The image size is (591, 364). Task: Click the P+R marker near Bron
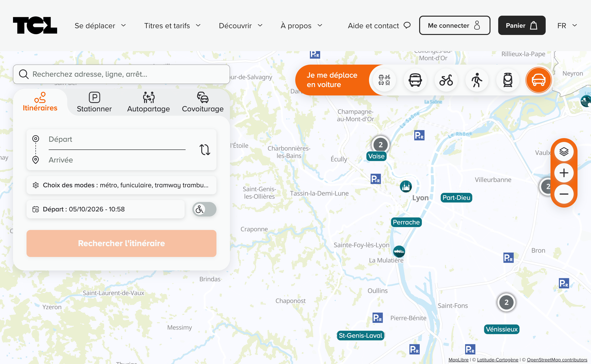[508, 258]
